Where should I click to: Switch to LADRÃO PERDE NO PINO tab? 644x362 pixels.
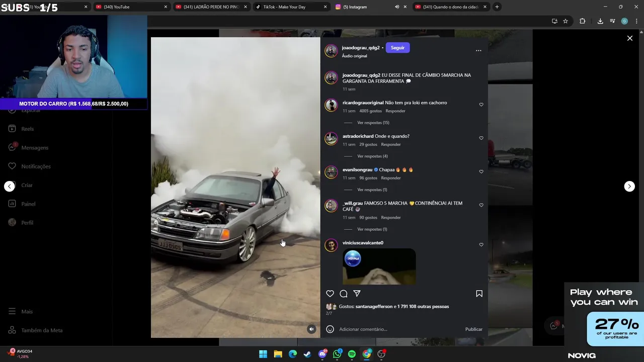(x=210, y=7)
